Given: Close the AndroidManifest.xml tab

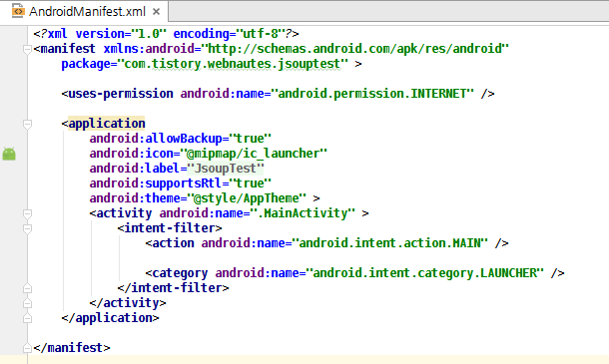Looking at the screenshot, I should click(156, 12).
